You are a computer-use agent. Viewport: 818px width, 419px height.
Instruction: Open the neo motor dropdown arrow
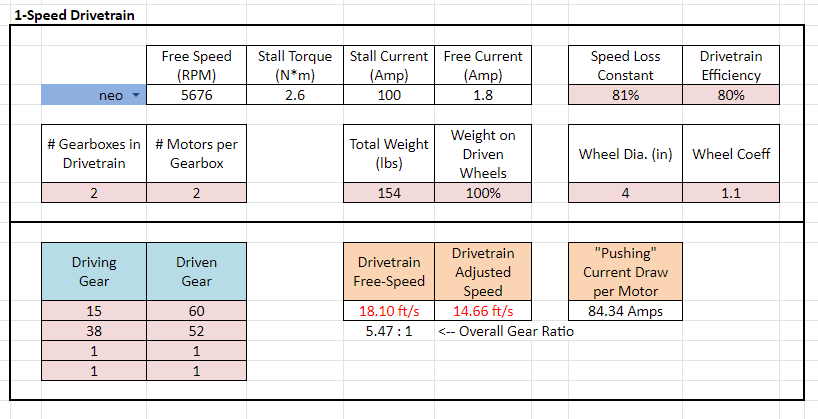coord(135,95)
